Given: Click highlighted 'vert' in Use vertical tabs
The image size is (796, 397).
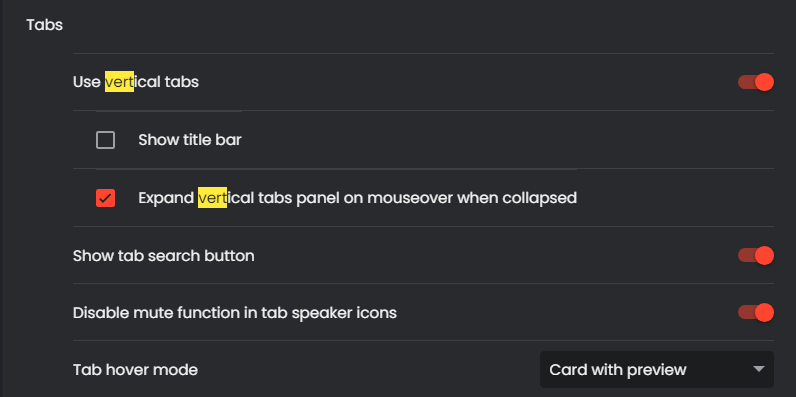Looking at the screenshot, I should click(119, 82).
